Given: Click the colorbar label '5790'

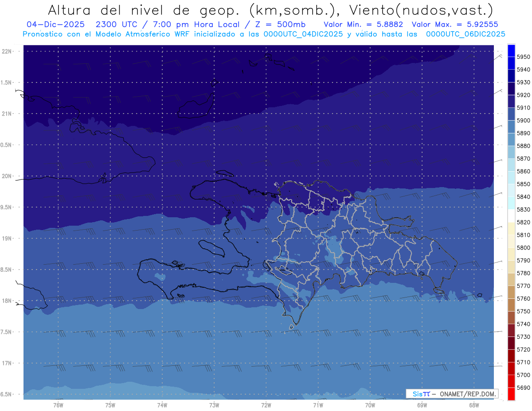Looking at the screenshot, I should [x=524, y=260].
